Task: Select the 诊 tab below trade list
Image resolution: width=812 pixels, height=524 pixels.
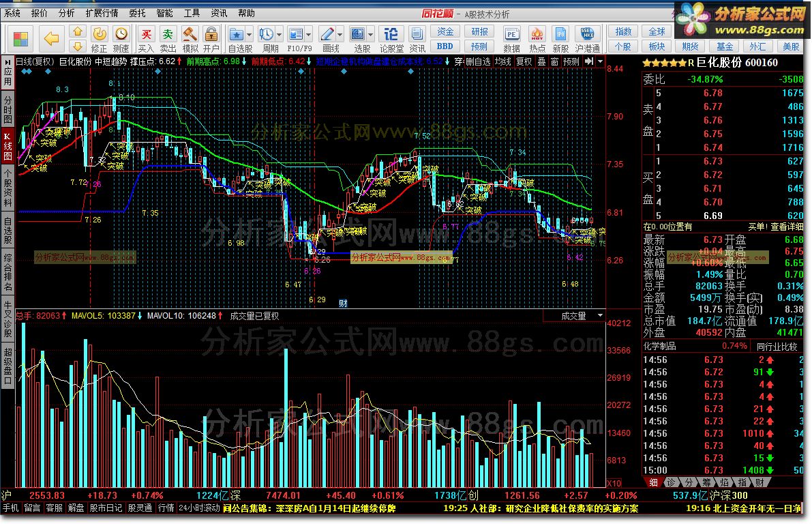Action: coord(671,482)
